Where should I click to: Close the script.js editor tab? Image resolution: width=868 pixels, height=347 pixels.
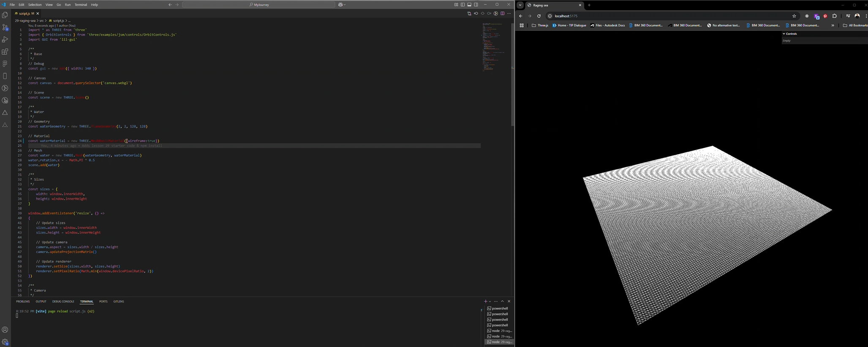click(x=38, y=14)
